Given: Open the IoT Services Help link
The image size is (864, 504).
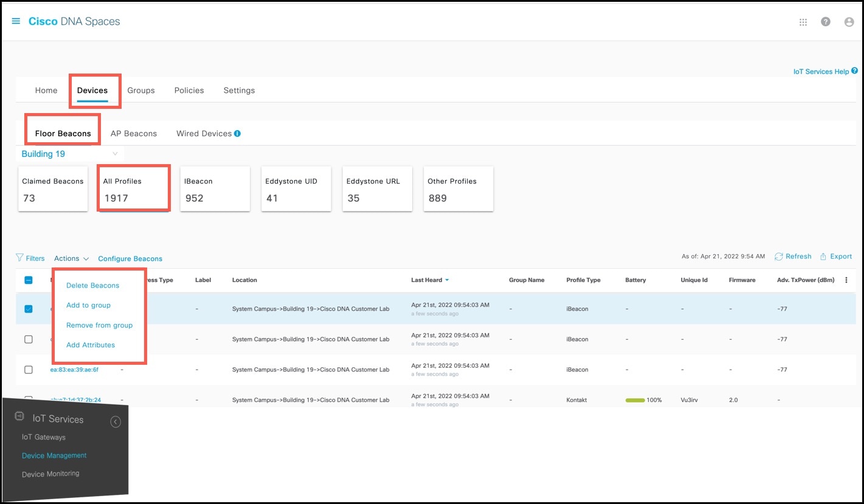Looking at the screenshot, I should coord(821,72).
